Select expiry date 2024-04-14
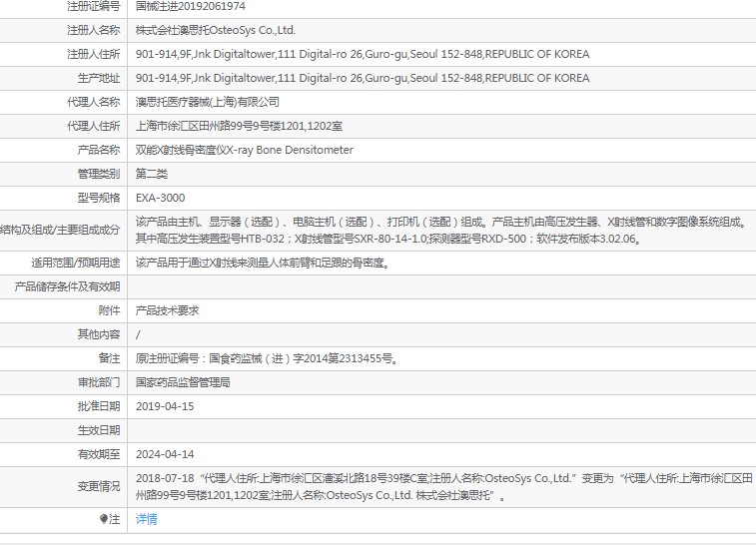This screenshot has height=545, width=756. pos(165,454)
